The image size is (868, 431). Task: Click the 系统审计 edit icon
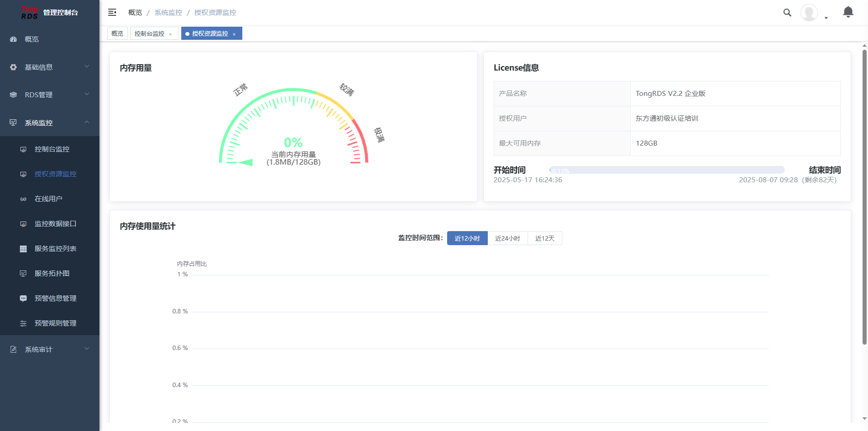click(14, 350)
